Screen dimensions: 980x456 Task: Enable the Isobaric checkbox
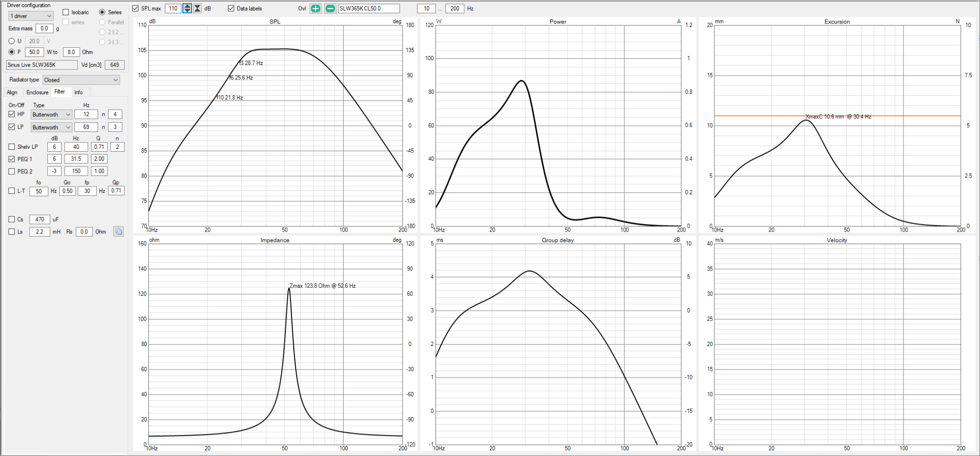[66, 12]
